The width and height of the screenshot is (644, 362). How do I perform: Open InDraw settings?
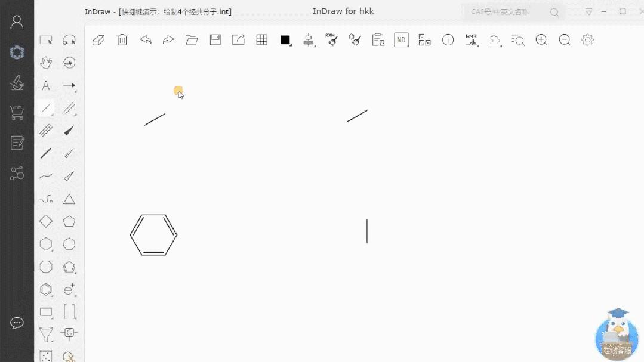coord(587,39)
